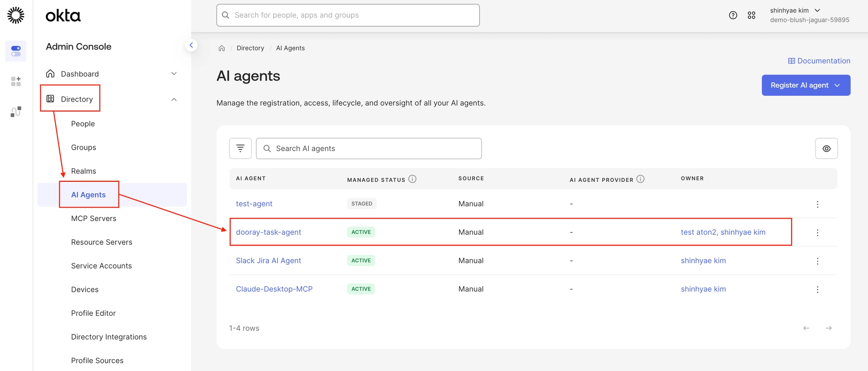Open Realms in the Directory menu
Viewport: 868px width, 371px height.
83,171
